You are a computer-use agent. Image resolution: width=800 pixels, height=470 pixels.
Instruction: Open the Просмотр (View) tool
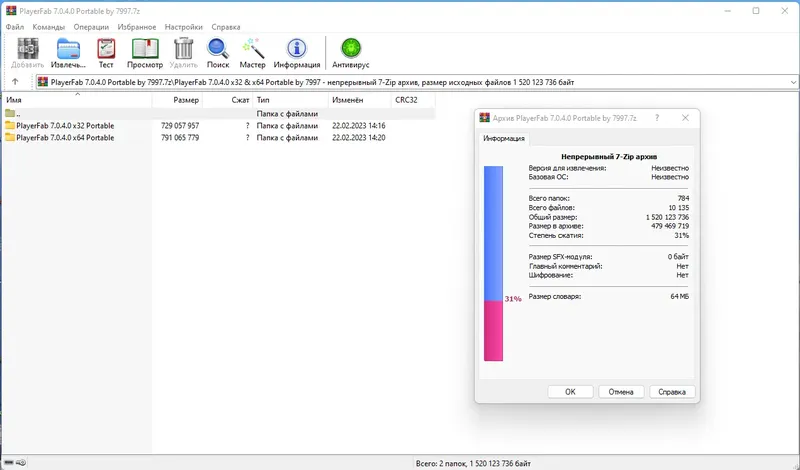point(145,49)
